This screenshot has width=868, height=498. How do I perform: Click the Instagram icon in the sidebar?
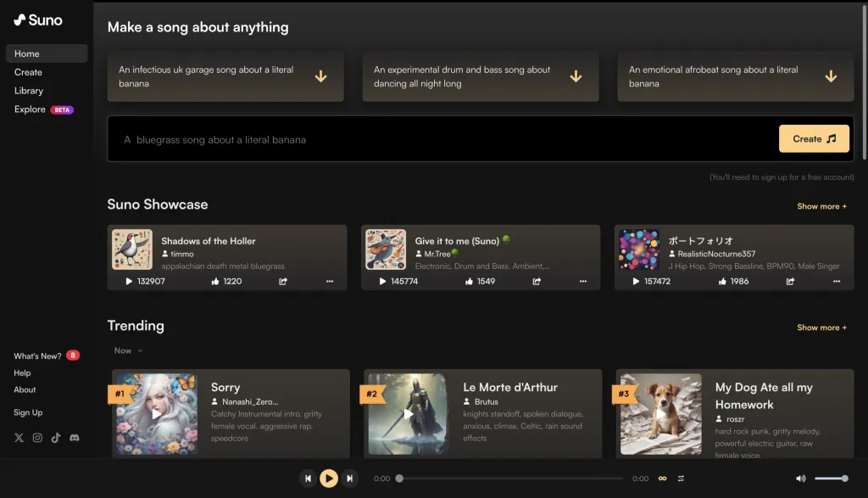coord(37,438)
